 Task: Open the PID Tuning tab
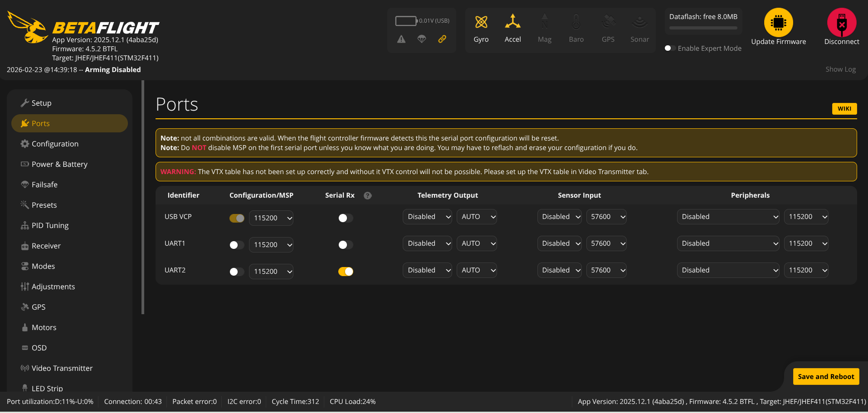point(50,225)
